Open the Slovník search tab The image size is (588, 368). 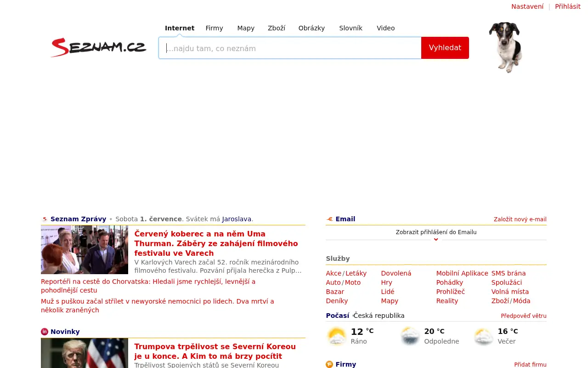click(351, 28)
